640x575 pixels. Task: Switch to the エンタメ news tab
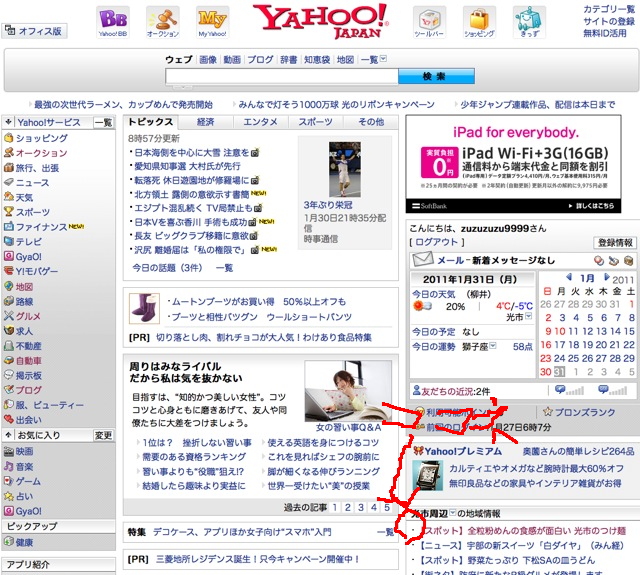[260, 122]
